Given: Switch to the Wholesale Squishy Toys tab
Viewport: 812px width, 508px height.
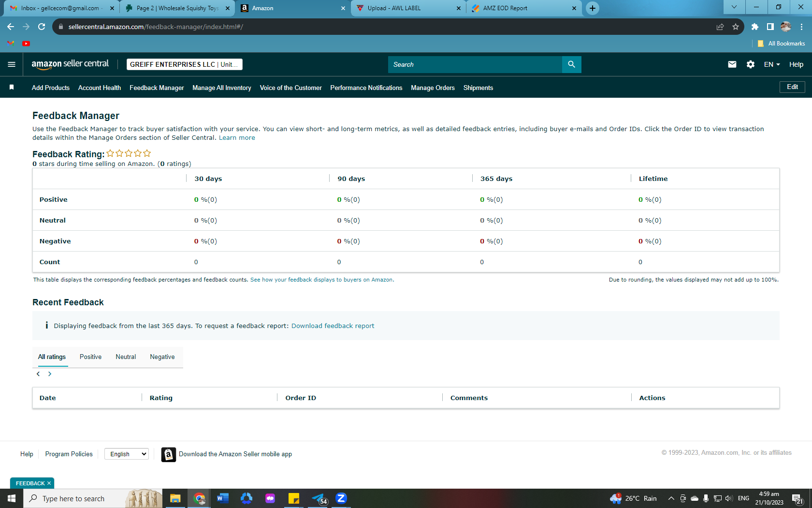Looking at the screenshot, I should [x=177, y=8].
